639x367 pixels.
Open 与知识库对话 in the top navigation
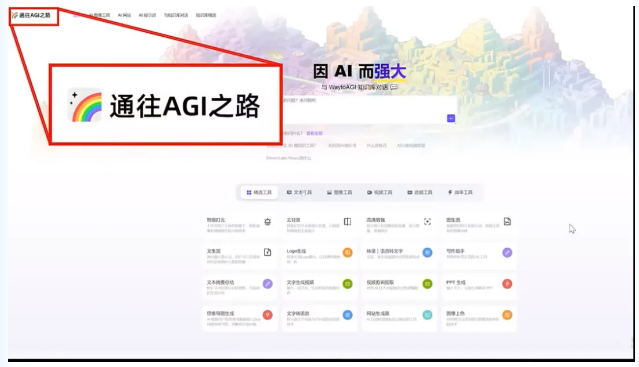[176, 15]
